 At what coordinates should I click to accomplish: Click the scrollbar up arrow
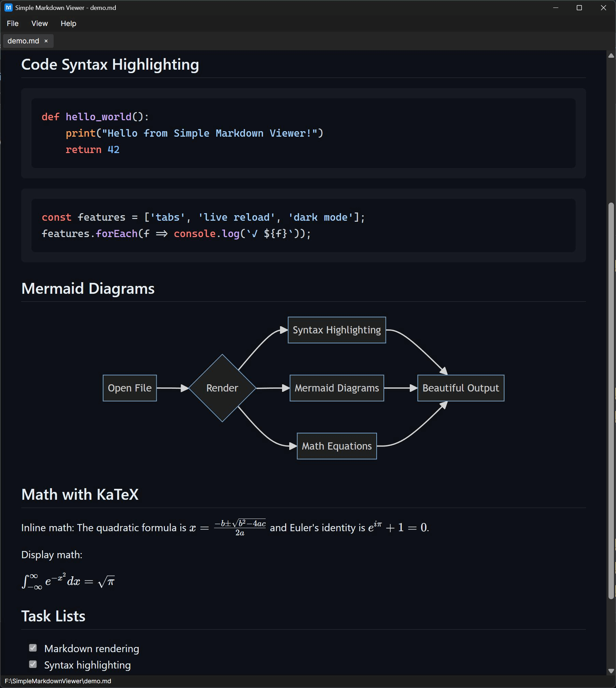611,56
